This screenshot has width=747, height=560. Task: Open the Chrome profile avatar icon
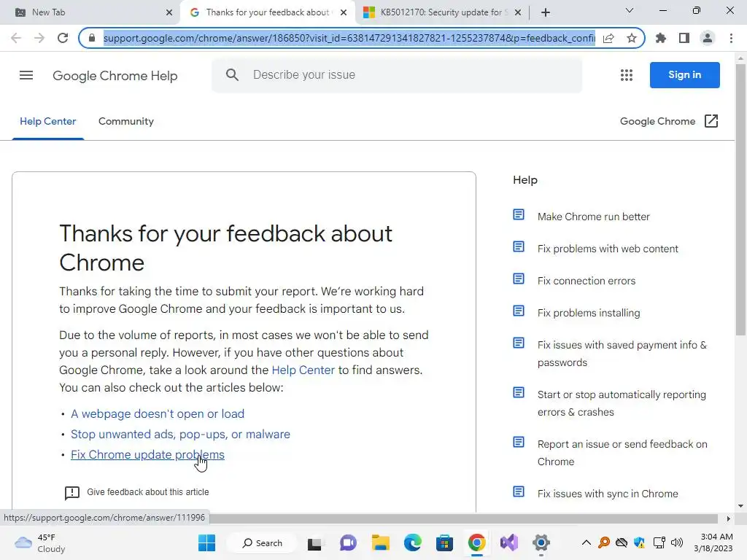tap(708, 38)
